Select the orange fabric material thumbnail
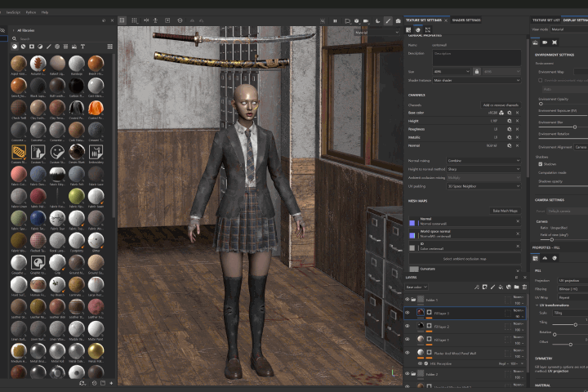 (x=96, y=109)
